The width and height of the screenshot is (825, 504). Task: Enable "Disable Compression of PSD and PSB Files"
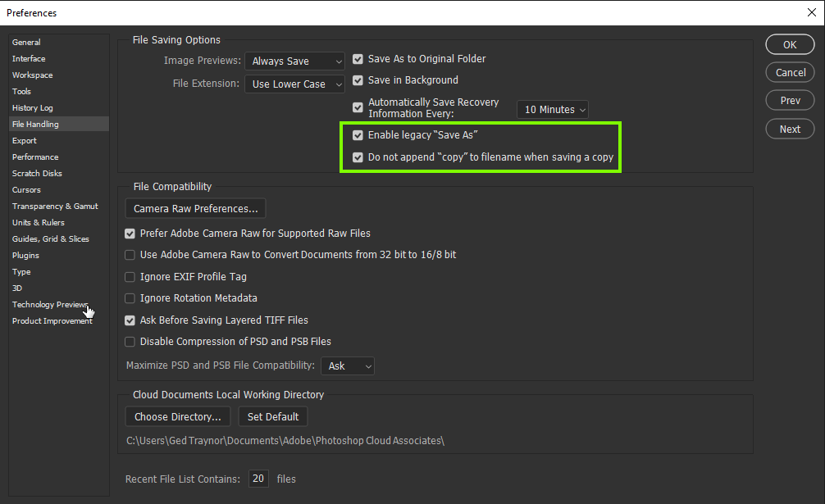pyautogui.click(x=130, y=342)
